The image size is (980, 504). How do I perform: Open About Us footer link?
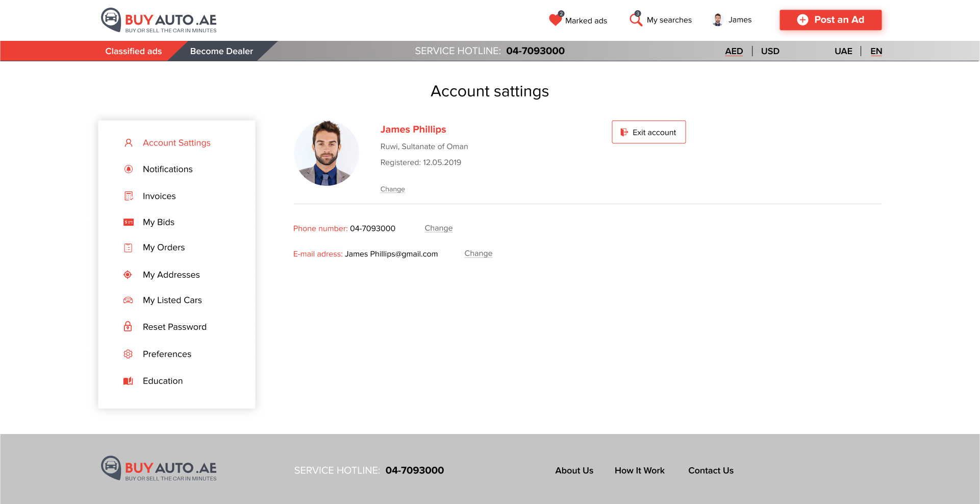pos(574,471)
